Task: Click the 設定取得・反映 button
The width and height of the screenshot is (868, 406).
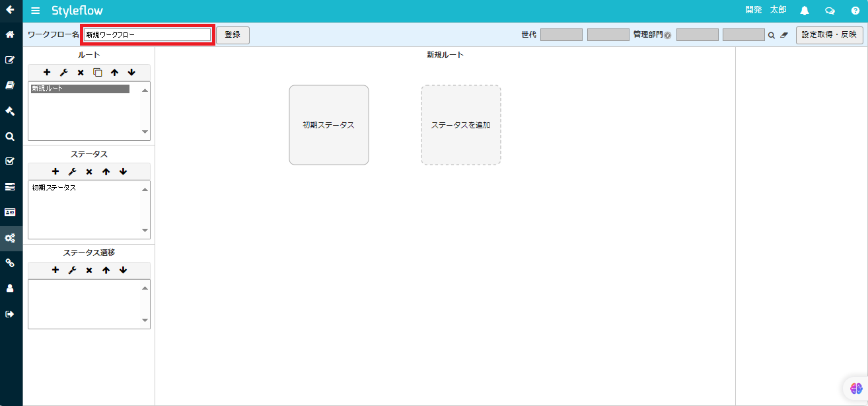Action: tap(829, 35)
